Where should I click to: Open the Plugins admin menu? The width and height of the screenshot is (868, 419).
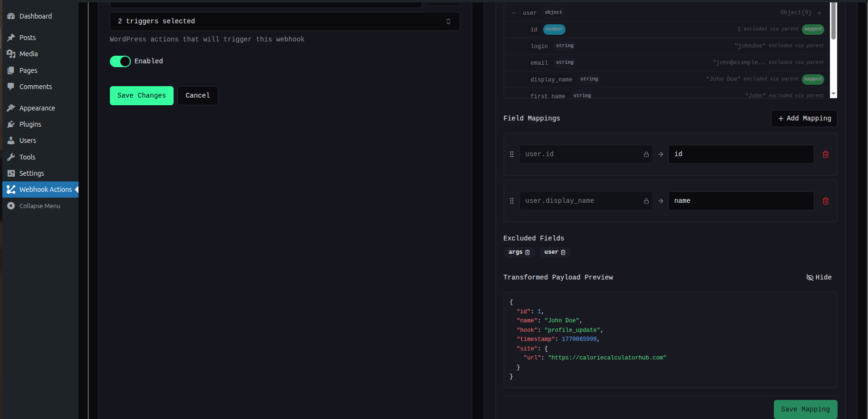30,124
